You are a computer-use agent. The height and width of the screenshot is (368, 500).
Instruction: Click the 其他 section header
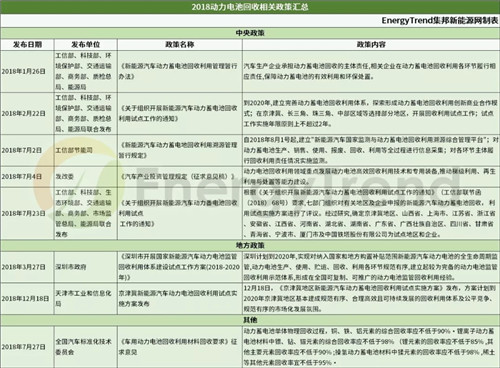click(250, 320)
